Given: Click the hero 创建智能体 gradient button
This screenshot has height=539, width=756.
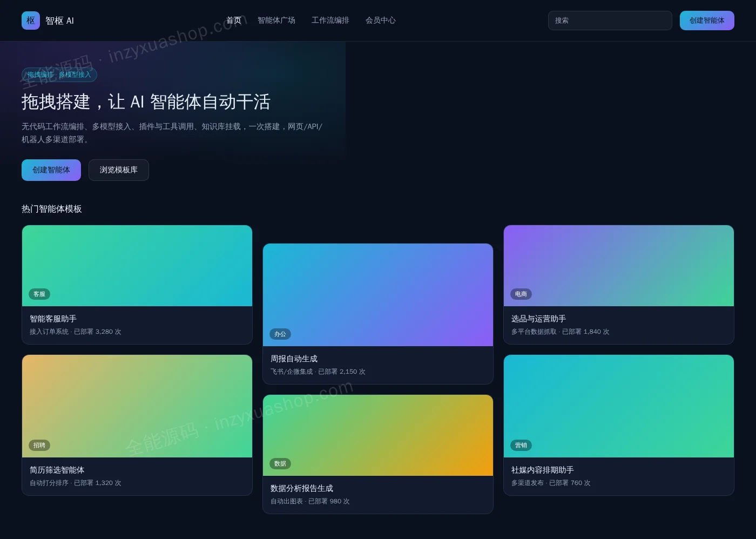Looking at the screenshot, I should coord(51,170).
